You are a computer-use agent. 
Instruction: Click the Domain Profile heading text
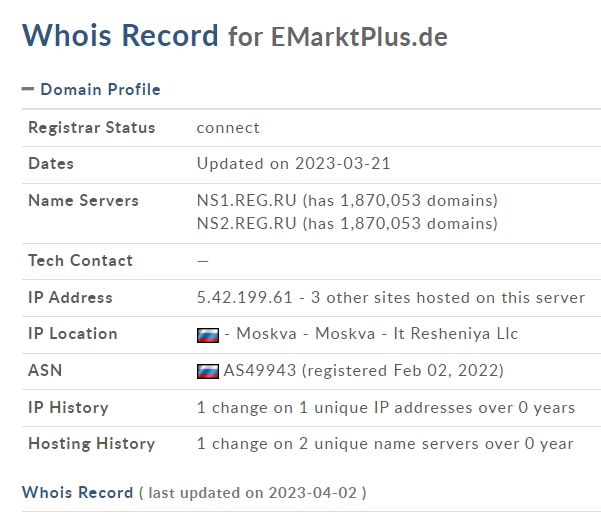coord(100,89)
